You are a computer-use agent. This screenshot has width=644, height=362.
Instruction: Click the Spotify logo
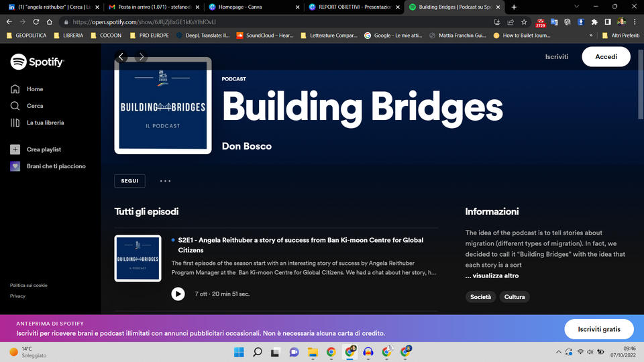[38, 62]
